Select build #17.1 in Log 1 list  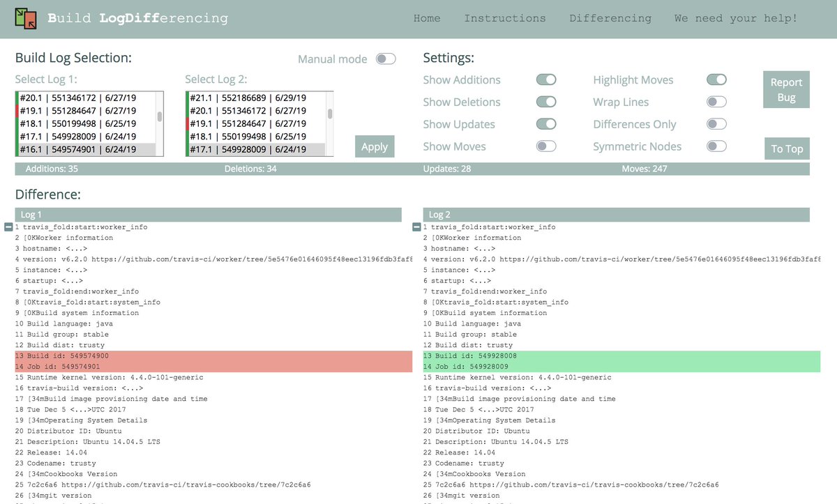pyautogui.click(x=86, y=136)
